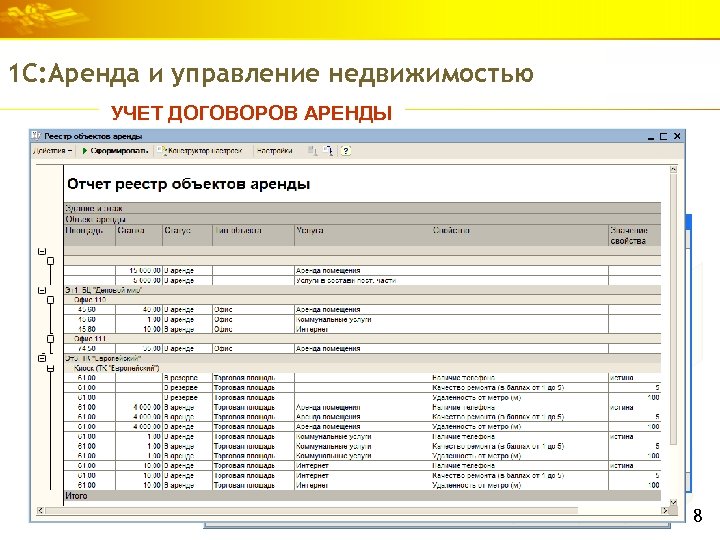Collapse the inner group above 15 000,00 row
720x540 pixels.
[x=51, y=261]
